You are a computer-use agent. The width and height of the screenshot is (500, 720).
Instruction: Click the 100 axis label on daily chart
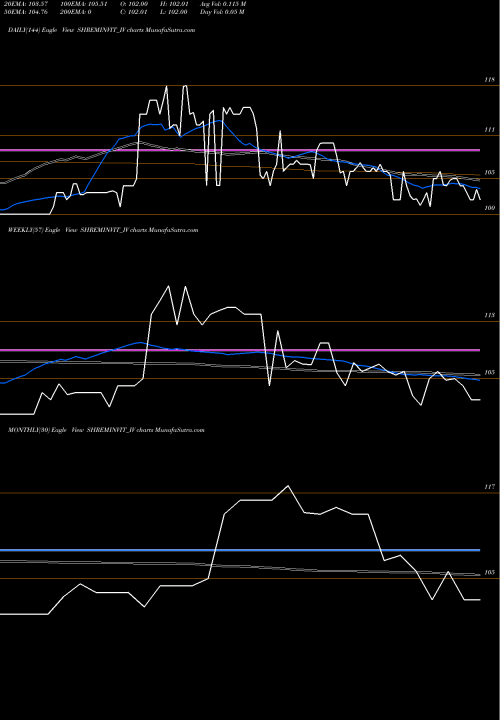click(x=490, y=208)
